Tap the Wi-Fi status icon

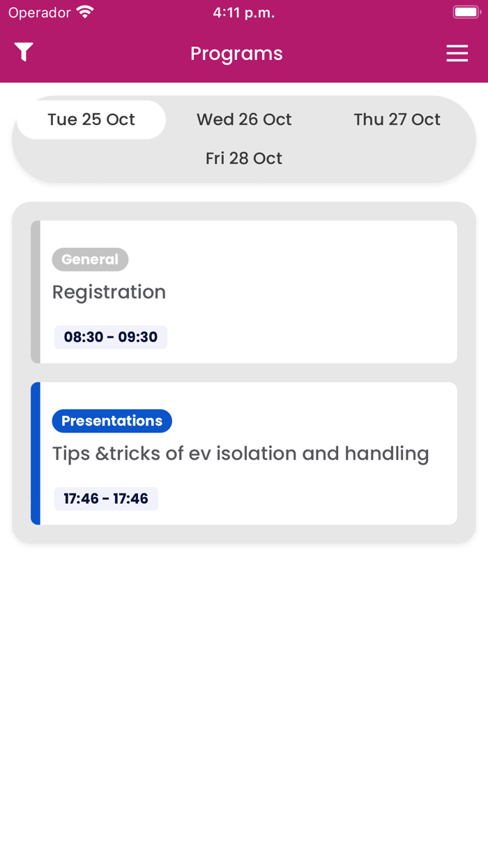85,13
